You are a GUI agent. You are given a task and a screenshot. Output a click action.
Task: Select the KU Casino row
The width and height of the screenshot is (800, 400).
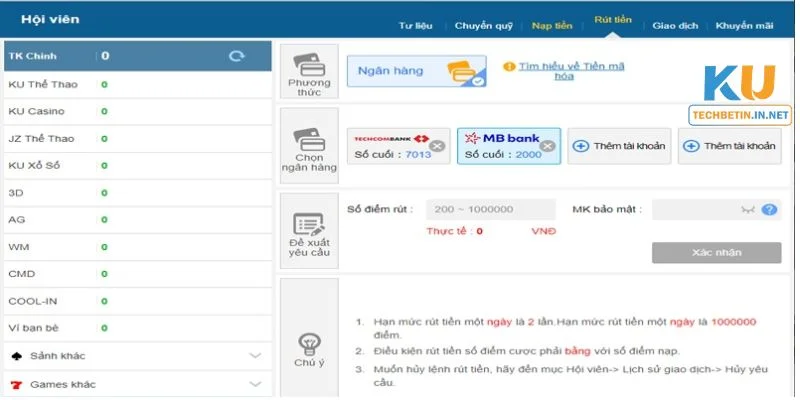pyautogui.click(x=138, y=112)
